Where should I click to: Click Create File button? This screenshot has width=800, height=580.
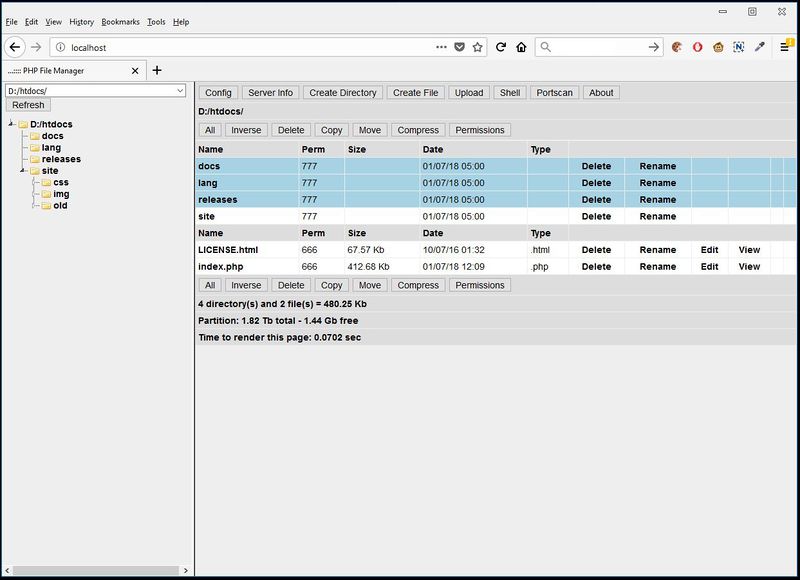[x=415, y=93]
